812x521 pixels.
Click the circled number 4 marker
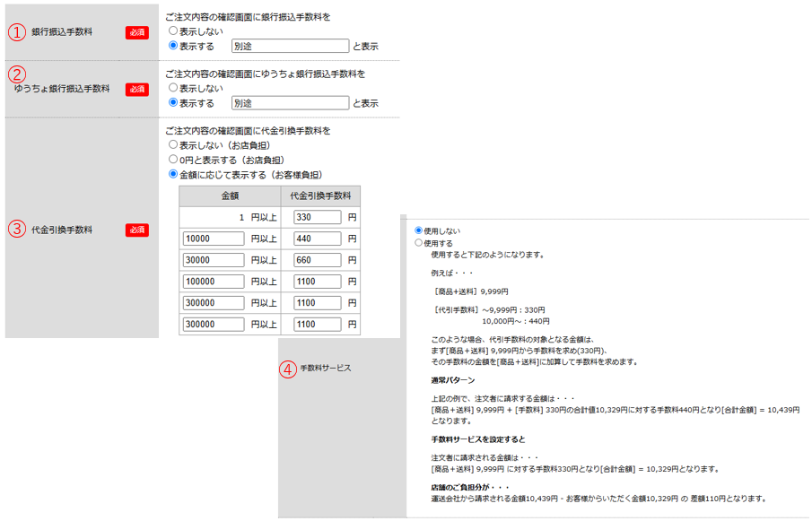pyautogui.click(x=287, y=368)
